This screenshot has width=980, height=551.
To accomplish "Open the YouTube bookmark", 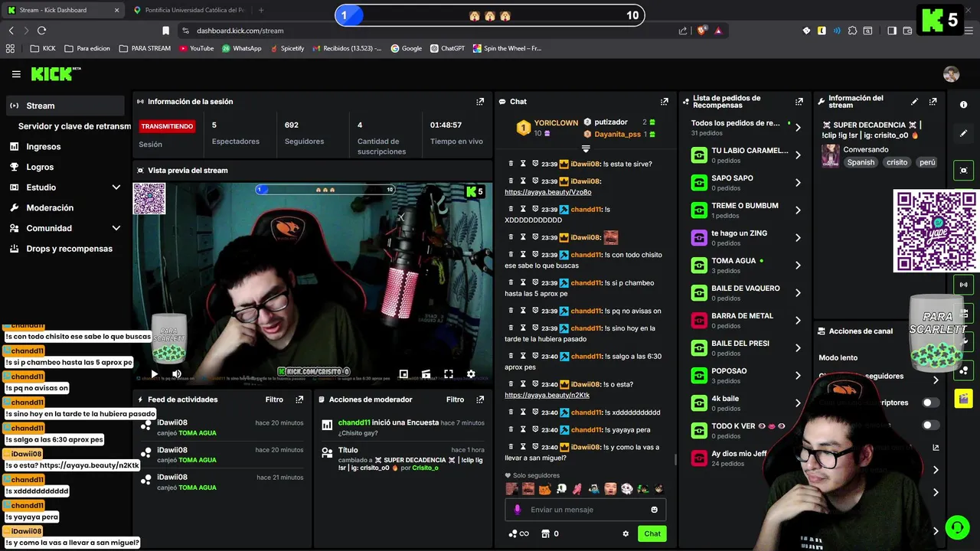I will pyautogui.click(x=196, y=48).
